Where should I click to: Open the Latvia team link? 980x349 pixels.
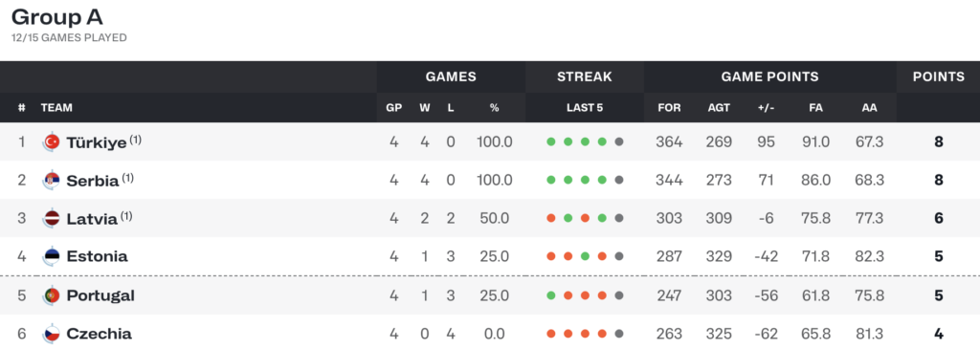click(92, 219)
